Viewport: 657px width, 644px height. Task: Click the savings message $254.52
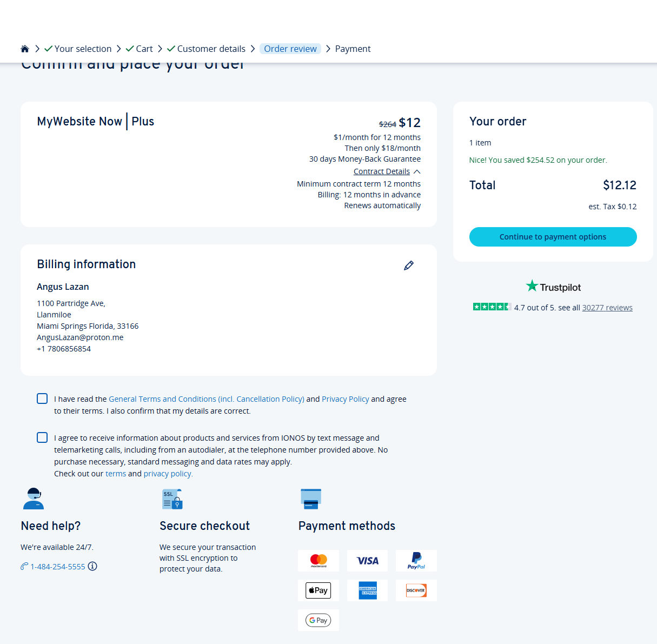(538, 160)
